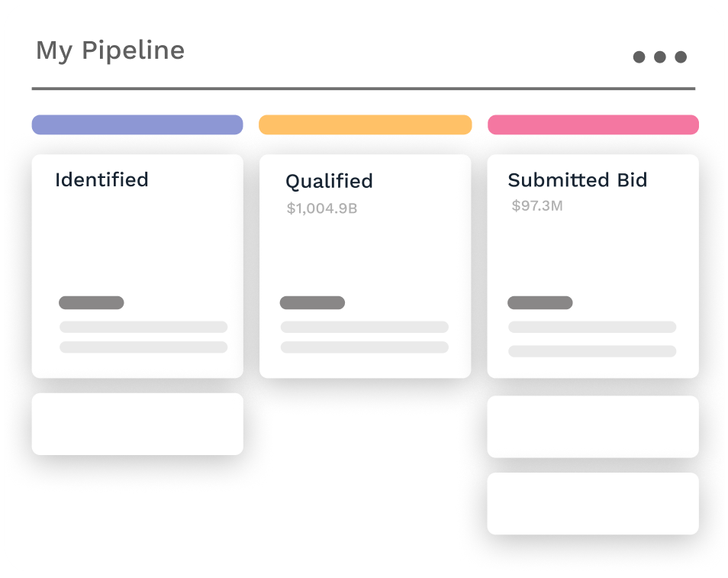Image resolution: width=728 pixels, height=578 pixels.
Task: Click the $1,004.9B Qualified total value
Action: tap(321, 208)
